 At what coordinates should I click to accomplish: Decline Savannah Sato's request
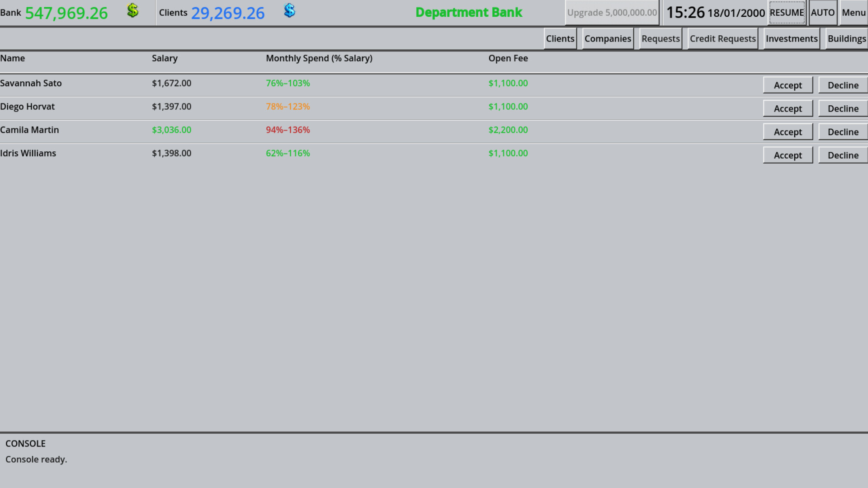click(843, 85)
